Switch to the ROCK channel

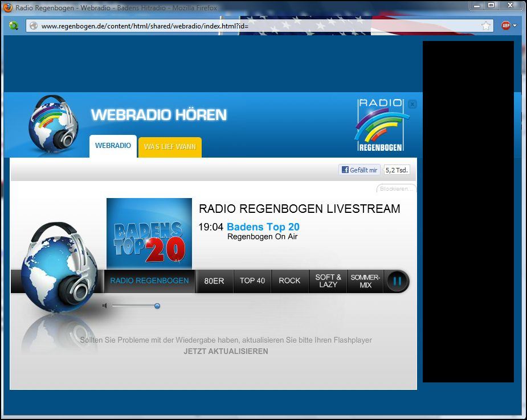click(x=289, y=281)
